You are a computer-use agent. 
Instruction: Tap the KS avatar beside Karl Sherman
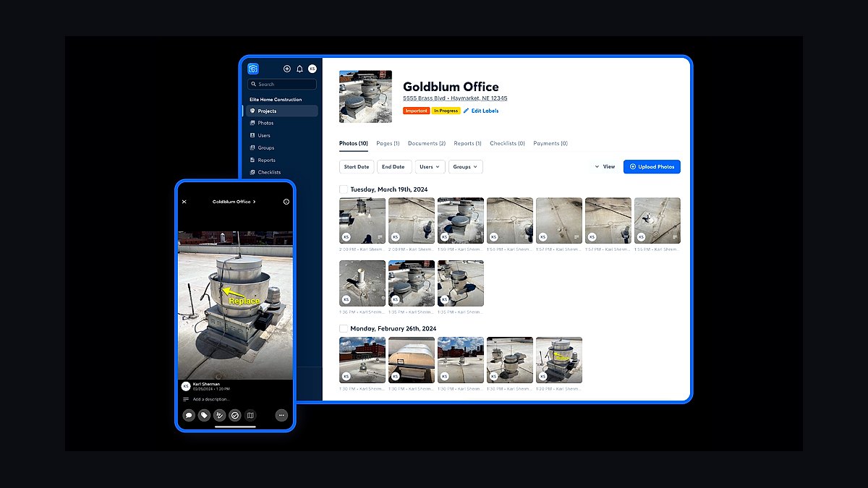(x=186, y=386)
